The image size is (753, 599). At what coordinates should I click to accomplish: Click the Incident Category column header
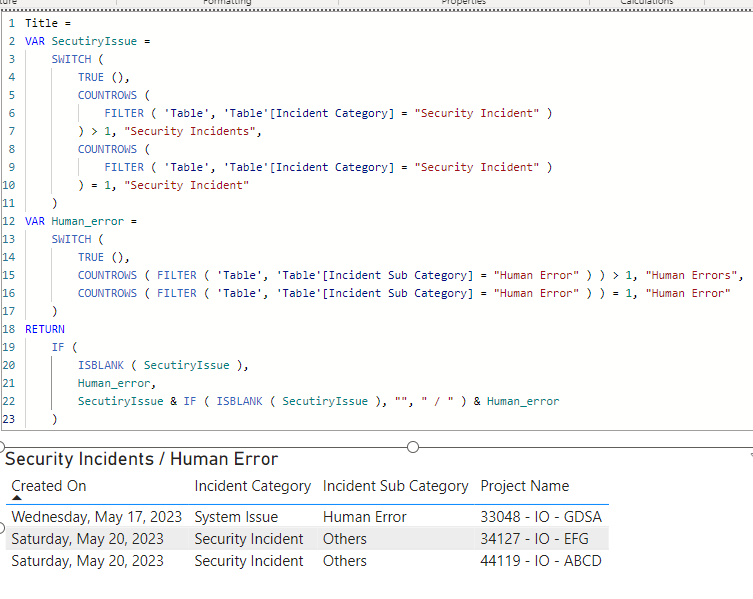[x=253, y=486]
